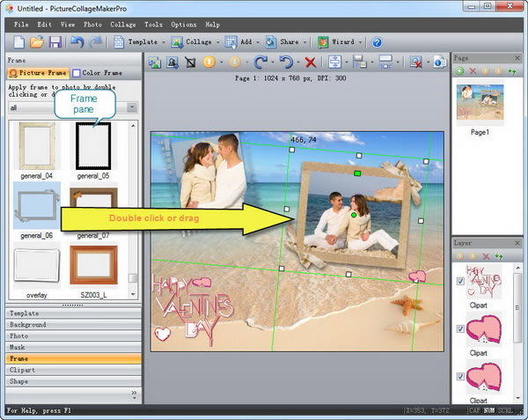Image resolution: width=528 pixels, height=420 pixels.
Task: Open the Mask section in sidebar
Action: pos(73,347)
